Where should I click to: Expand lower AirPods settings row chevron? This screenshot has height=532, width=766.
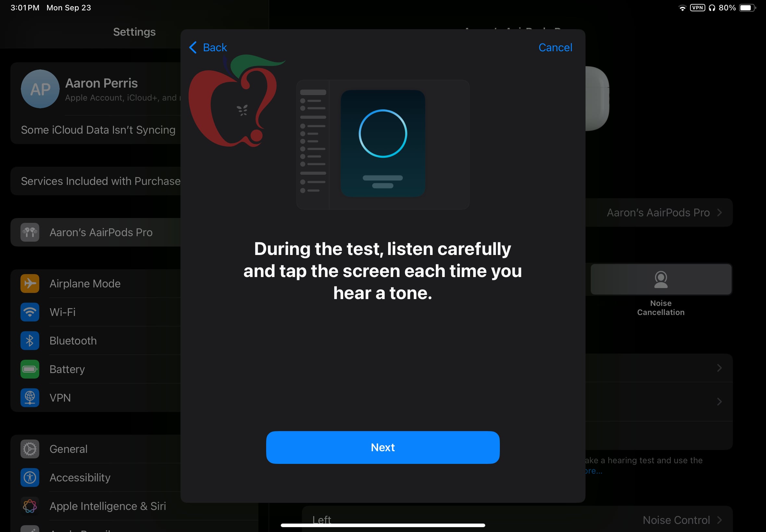720,401
